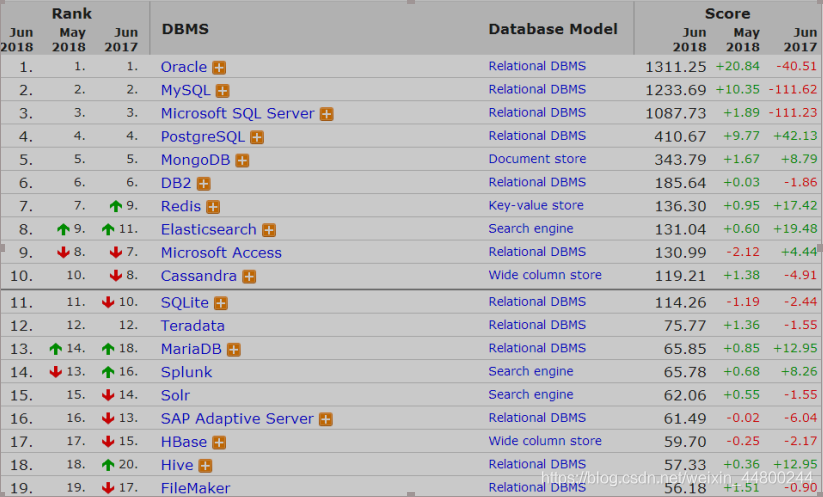Expand the plus icon beside Hive
This screenshot has height=497, width=823.
point(205,466)
